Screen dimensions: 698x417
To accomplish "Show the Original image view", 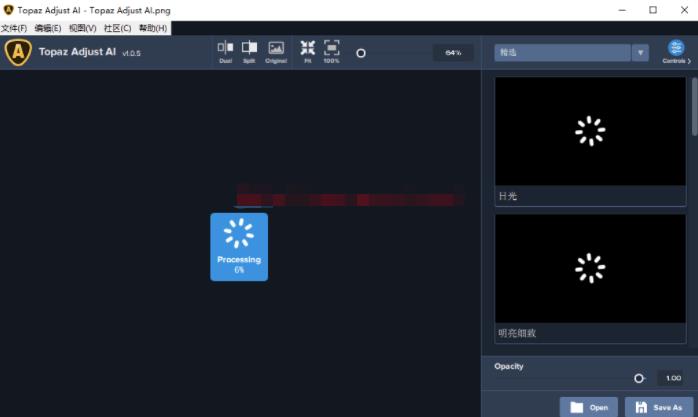I will tap(276, 52).
